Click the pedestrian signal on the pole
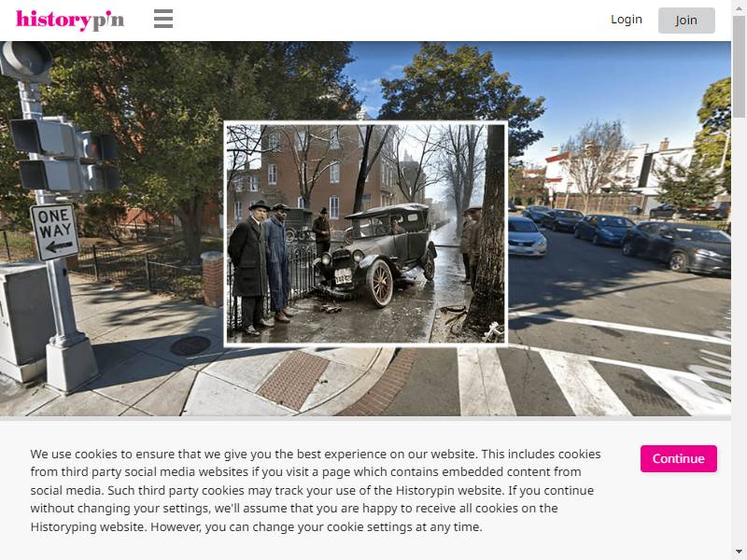This screenshot has width=747, height=560. (64, 156)
